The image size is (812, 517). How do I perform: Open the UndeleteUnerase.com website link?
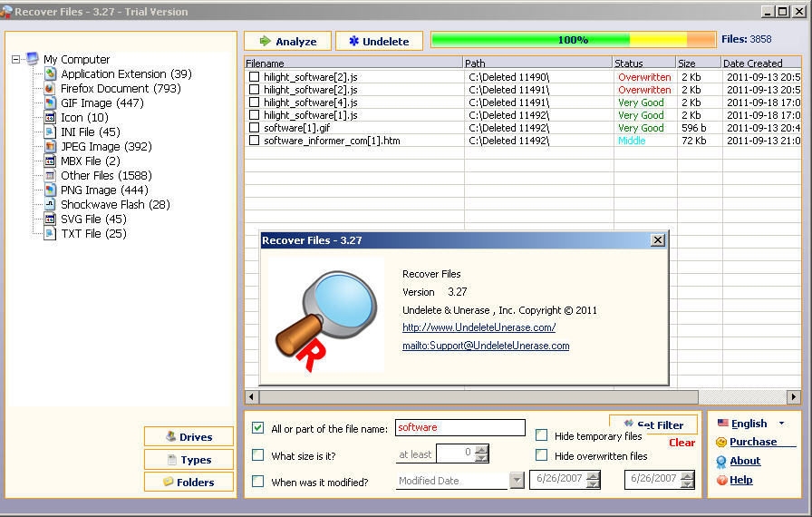pyautogui.click(x=479, y=327)
